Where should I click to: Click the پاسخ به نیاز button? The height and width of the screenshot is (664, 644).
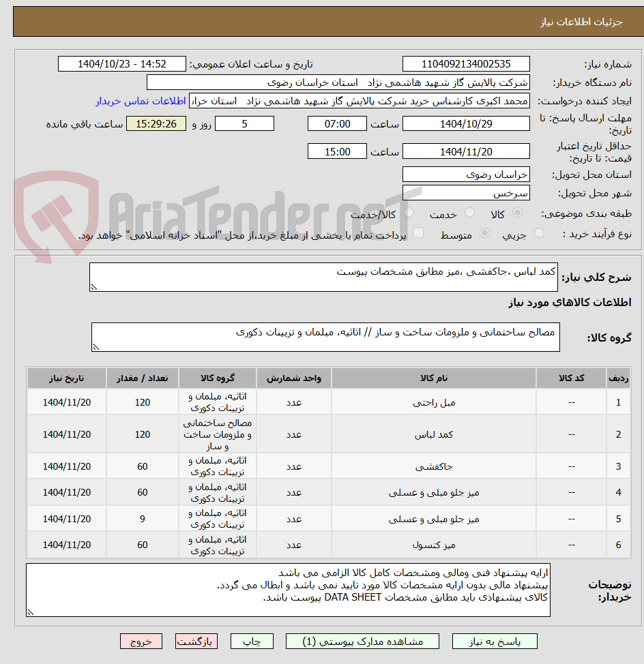495,642
